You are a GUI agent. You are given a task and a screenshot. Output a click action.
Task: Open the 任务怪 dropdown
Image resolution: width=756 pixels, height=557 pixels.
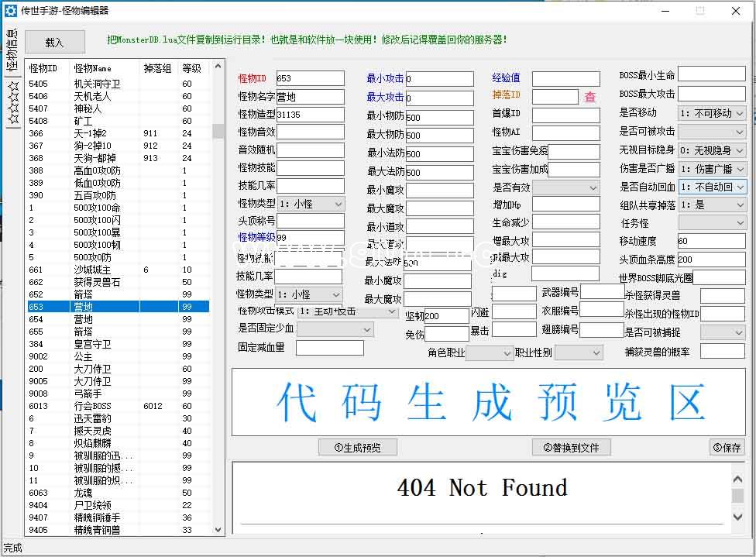click(712, 223)
